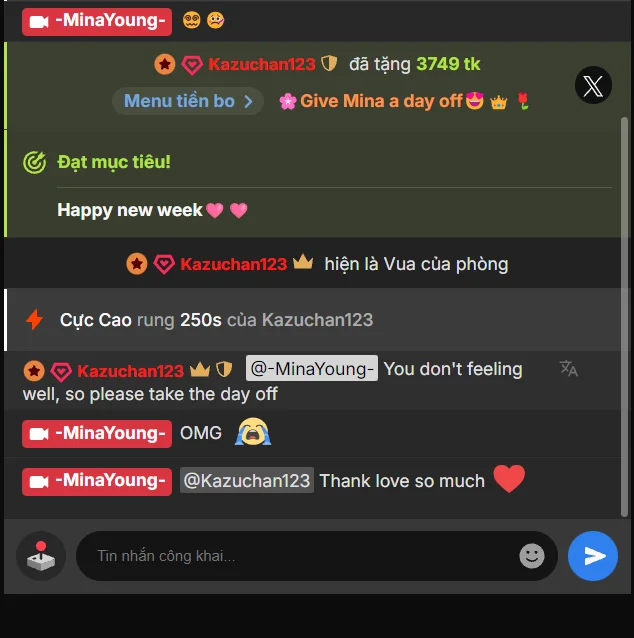This screenshot has width=634, height=638.
Task: Click the joystick controller icon
Action: pyautogui.click(x=41, y=556)
